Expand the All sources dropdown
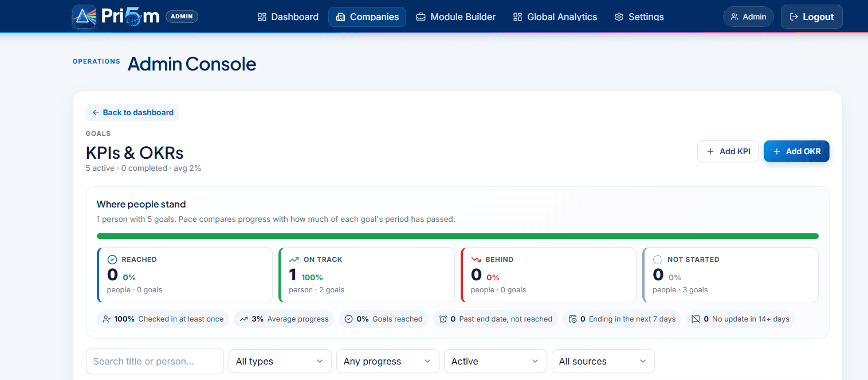The image size is (868, 380). 603,361
